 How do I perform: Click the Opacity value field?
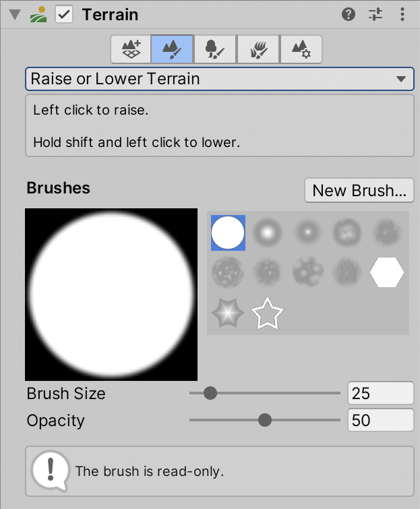click(380, 421)
